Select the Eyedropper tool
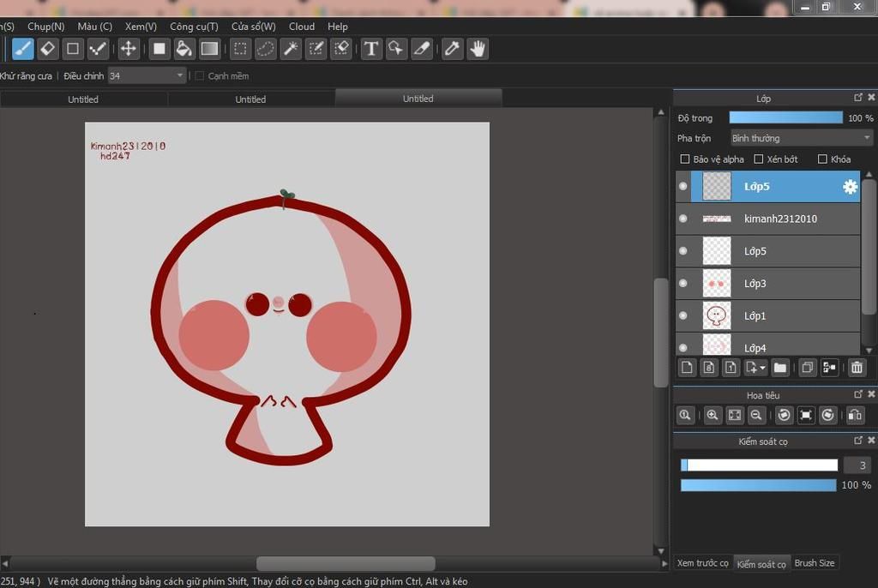This screenshot has height=588, width=878. click(452, 49)
